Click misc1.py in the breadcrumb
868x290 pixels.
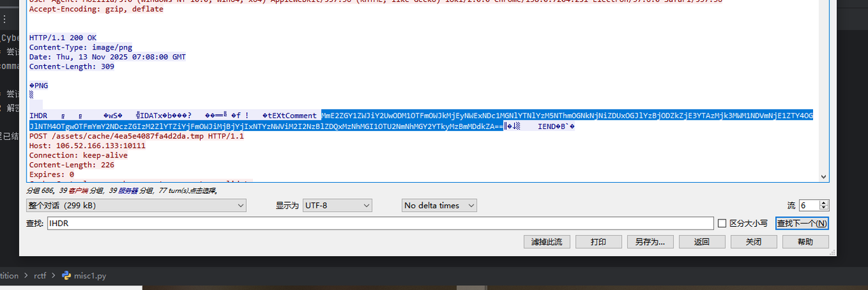coord(90,276)
